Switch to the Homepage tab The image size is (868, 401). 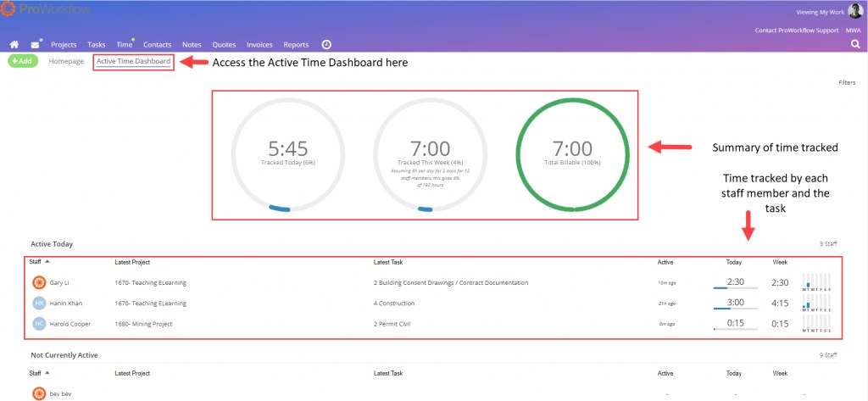[66, 61]
